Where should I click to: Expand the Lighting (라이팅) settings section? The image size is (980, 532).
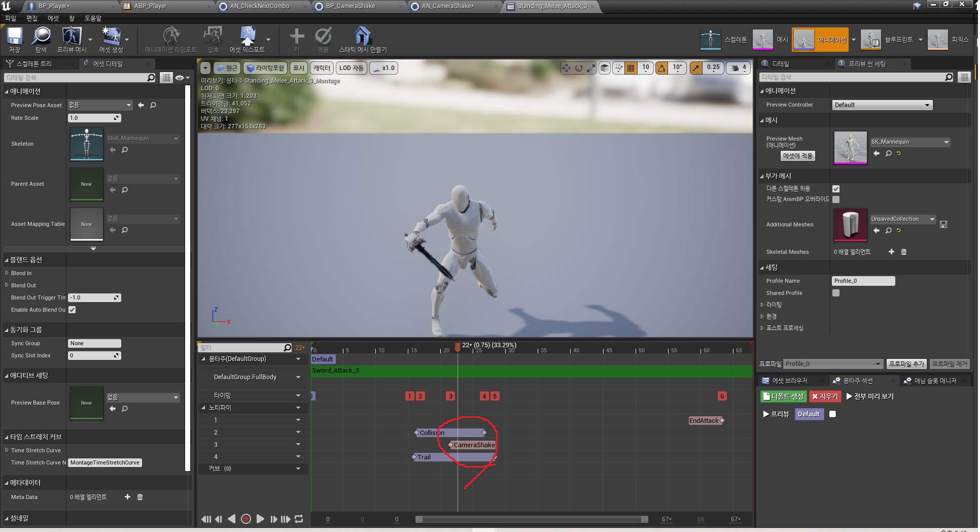click(x=762, y=305)
